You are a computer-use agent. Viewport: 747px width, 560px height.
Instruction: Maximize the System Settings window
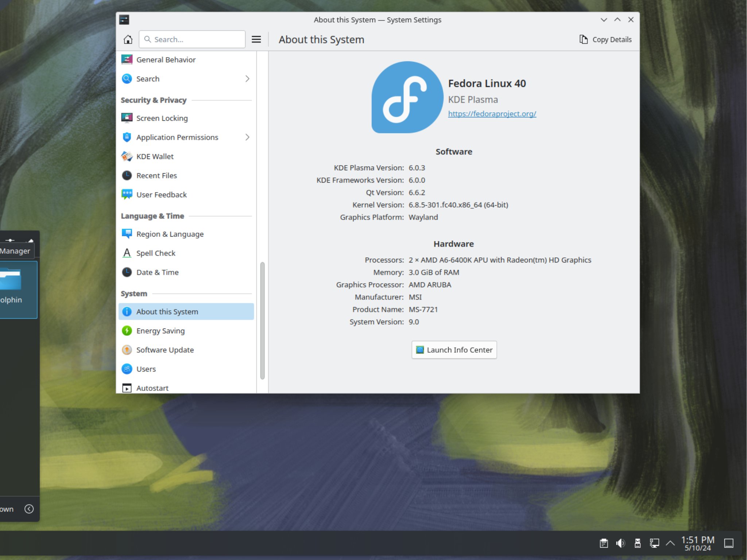[618, 20]
